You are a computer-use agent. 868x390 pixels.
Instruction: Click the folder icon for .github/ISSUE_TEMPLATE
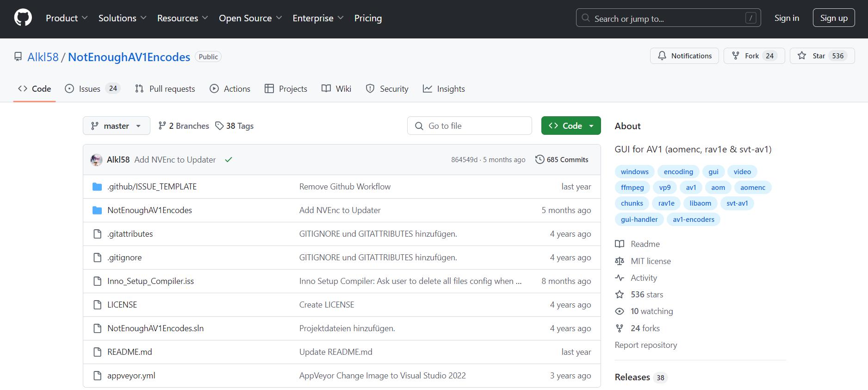[97, 187]
